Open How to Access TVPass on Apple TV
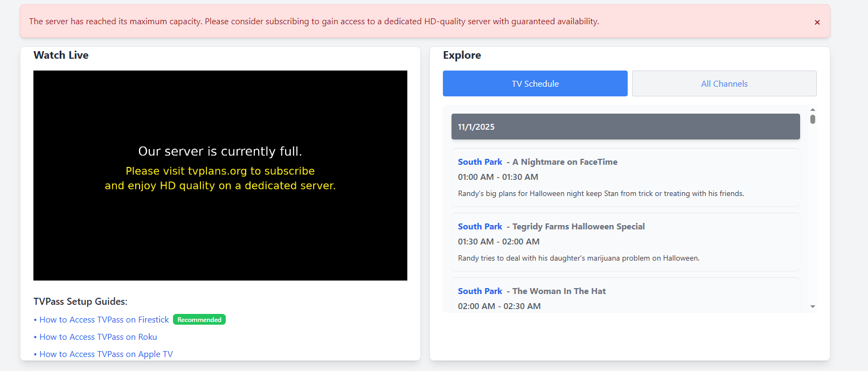 pos(106,354)
